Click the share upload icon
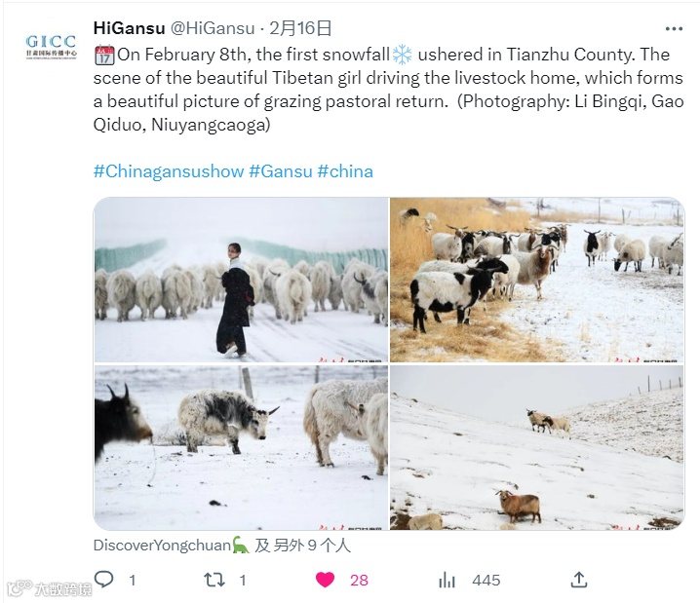 (578, 580)
